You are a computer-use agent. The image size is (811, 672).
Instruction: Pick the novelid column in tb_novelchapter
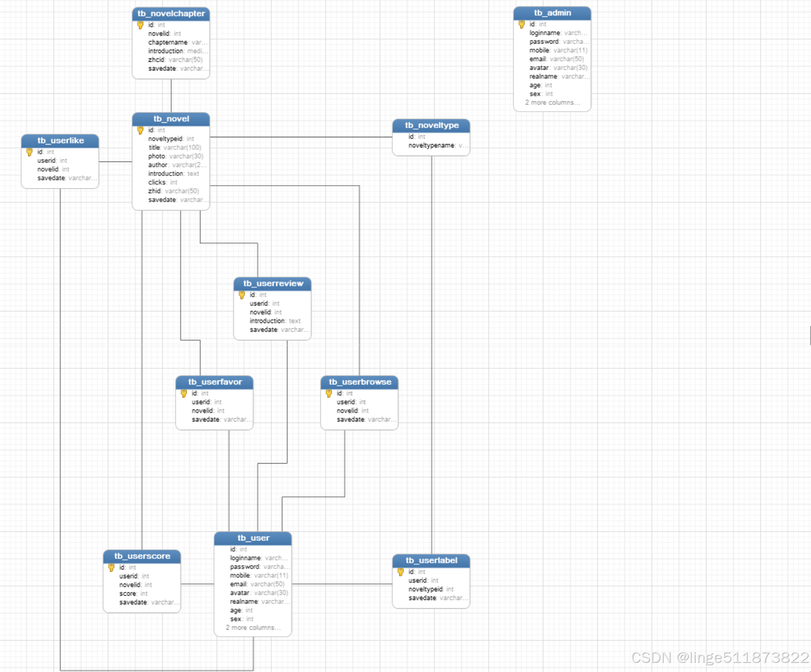coord(164,34)
